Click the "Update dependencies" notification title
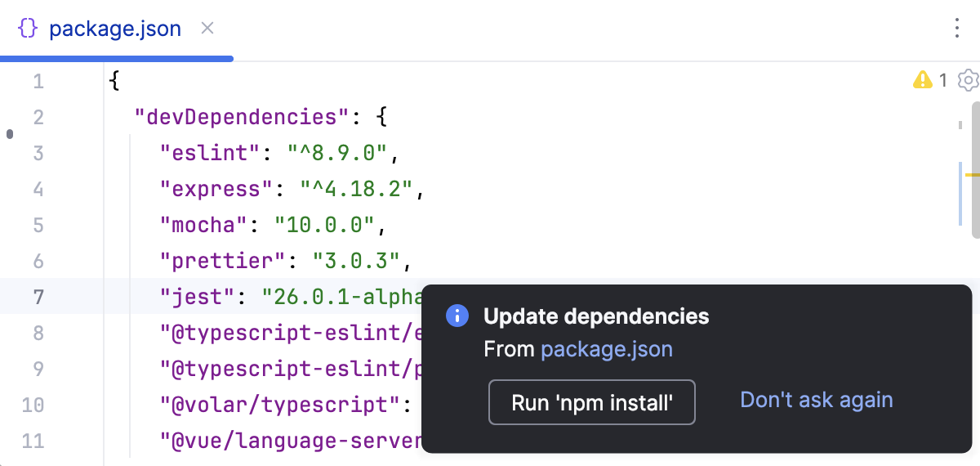 coord(596,316)
